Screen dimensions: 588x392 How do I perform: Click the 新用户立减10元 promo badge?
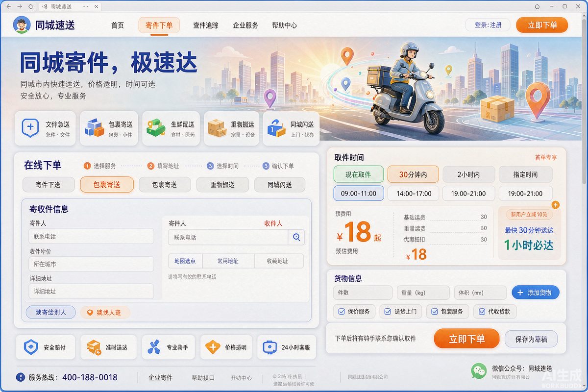529,215
